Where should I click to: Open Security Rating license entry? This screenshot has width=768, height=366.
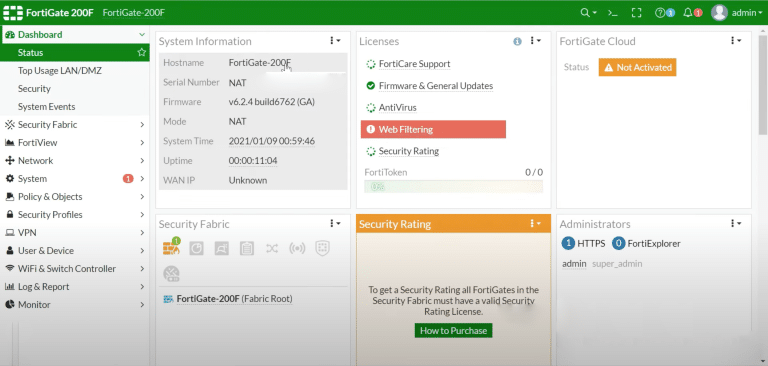tap(409, 151)
